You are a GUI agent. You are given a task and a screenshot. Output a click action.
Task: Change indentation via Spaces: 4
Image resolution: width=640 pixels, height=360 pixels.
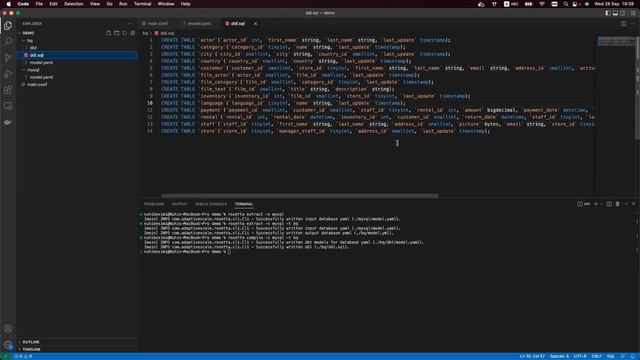(559, 356)
